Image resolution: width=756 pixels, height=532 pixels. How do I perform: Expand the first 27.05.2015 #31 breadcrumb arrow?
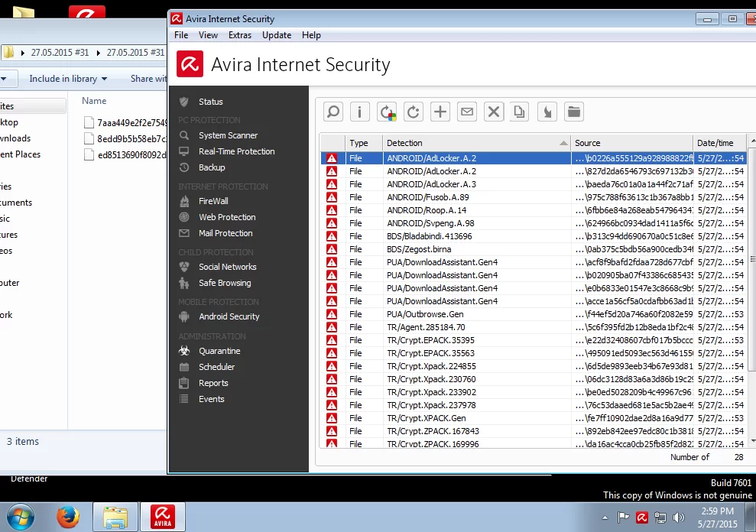tap(22, 53)
